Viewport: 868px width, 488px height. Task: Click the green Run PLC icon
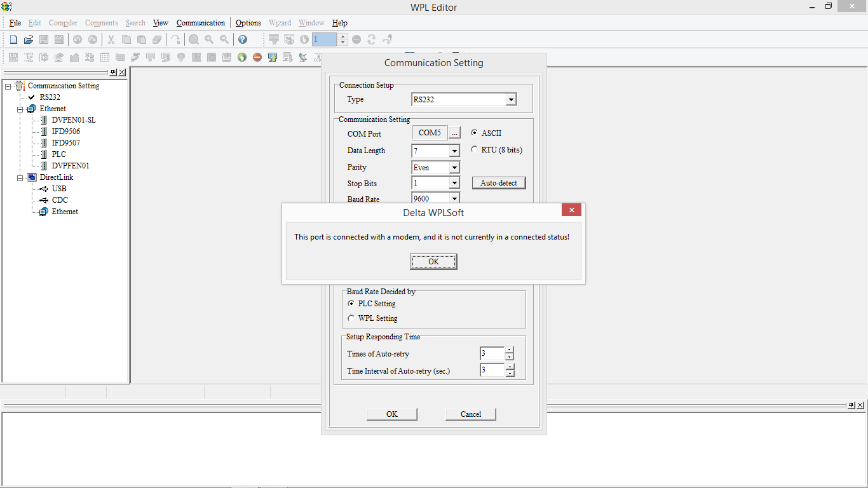pyautogui.click(x=242, y=57)
